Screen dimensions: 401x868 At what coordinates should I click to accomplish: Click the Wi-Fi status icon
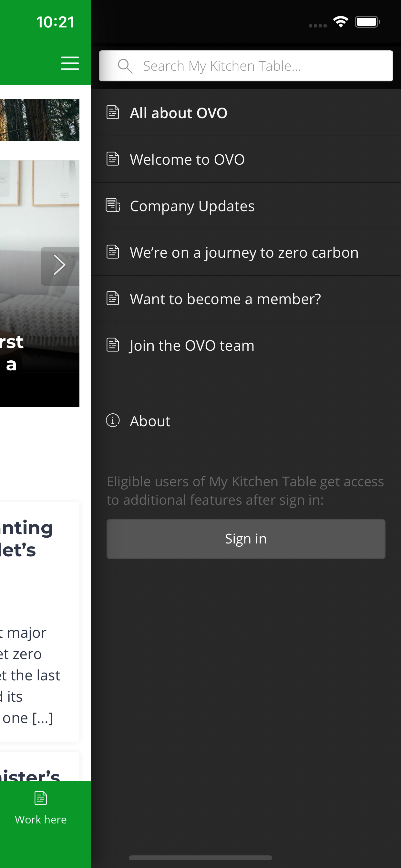[340, 22]
